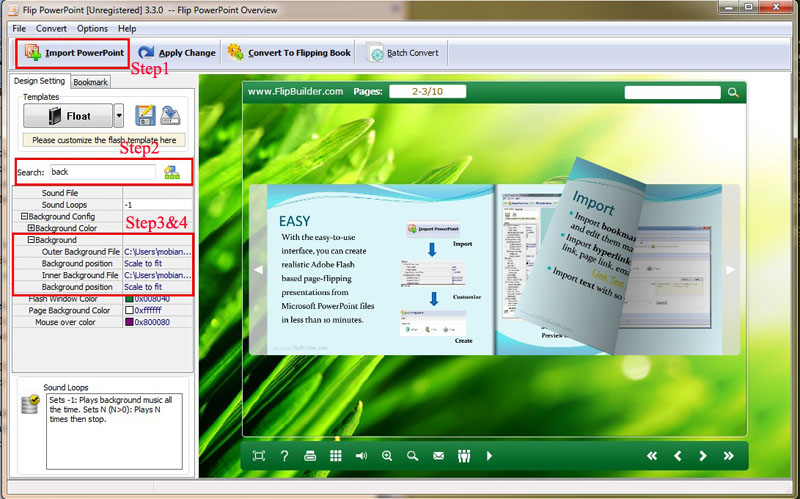Go to the last page double arrow
800x499 pixels.
click(729, 456)
